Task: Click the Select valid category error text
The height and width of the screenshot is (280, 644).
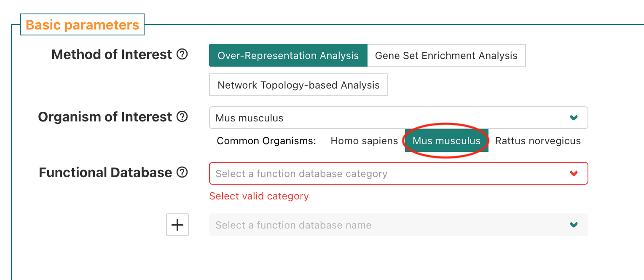Action: pos(259,196)
